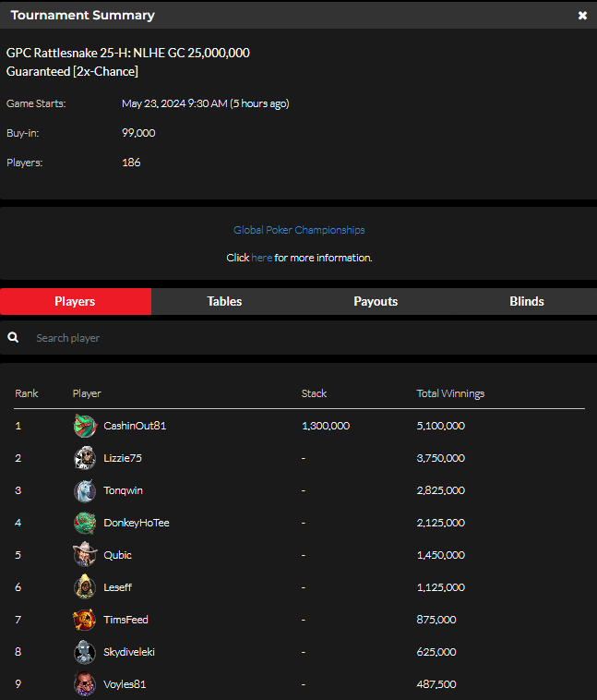Open Lizzie75's avatar
The height and width of the screenshot is (700, 597).
pyautogui.click(x=85, y=458)
